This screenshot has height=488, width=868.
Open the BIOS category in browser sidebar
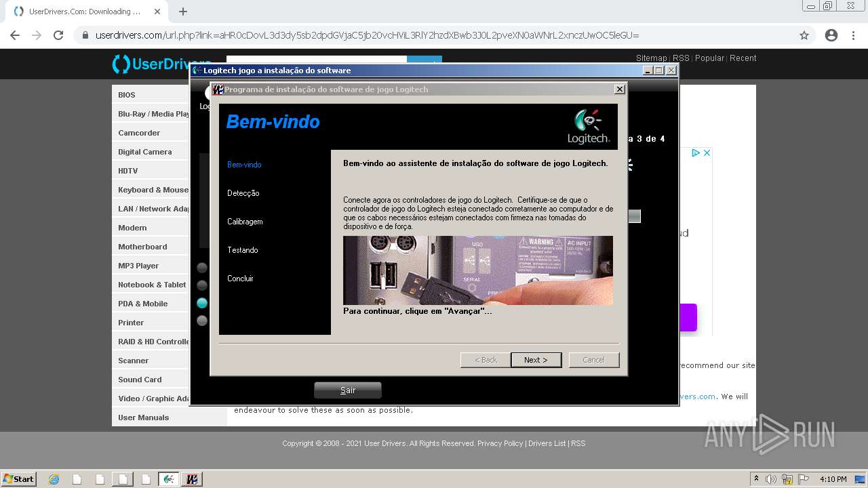click(127, 95)
